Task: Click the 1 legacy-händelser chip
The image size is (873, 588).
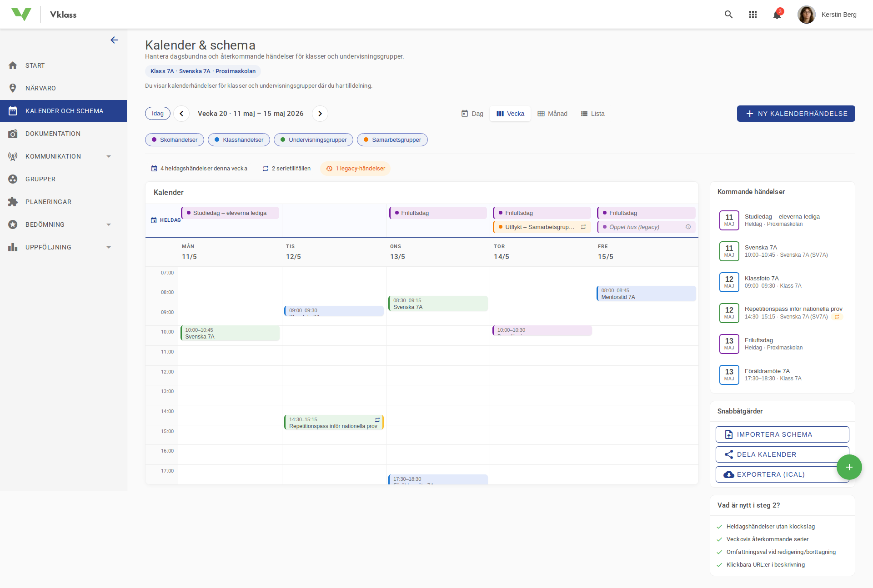Action: pyautogui.click(x=355, y=169)
